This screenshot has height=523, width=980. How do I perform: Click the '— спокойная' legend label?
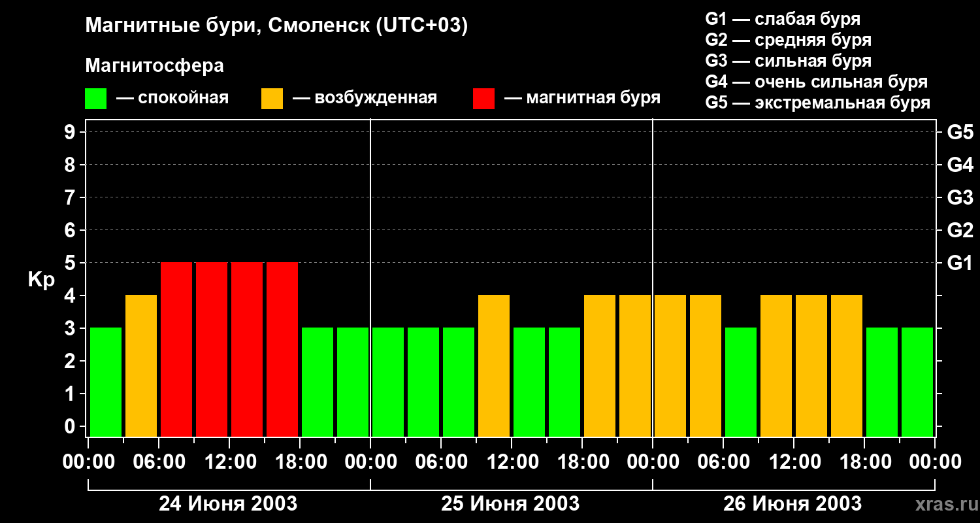172,98
